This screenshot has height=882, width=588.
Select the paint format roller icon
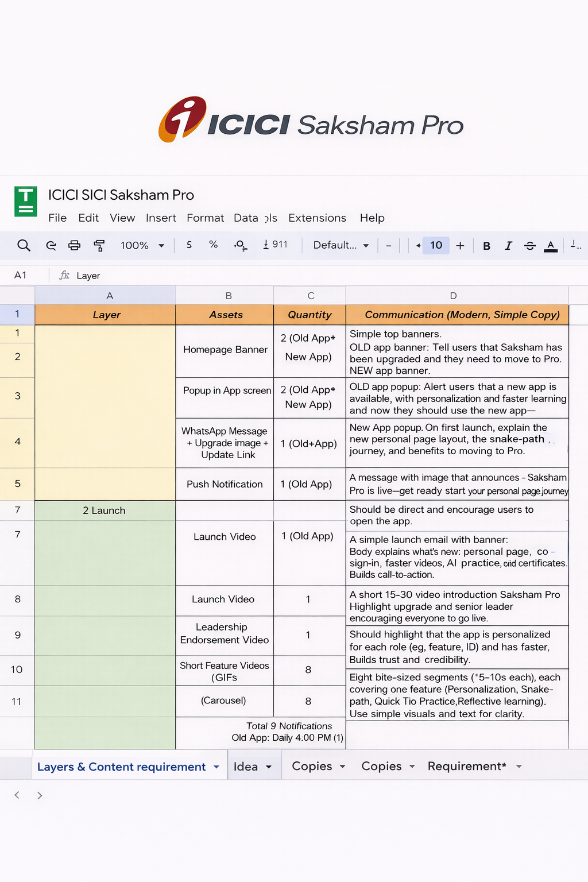click(x=99, y=246)
